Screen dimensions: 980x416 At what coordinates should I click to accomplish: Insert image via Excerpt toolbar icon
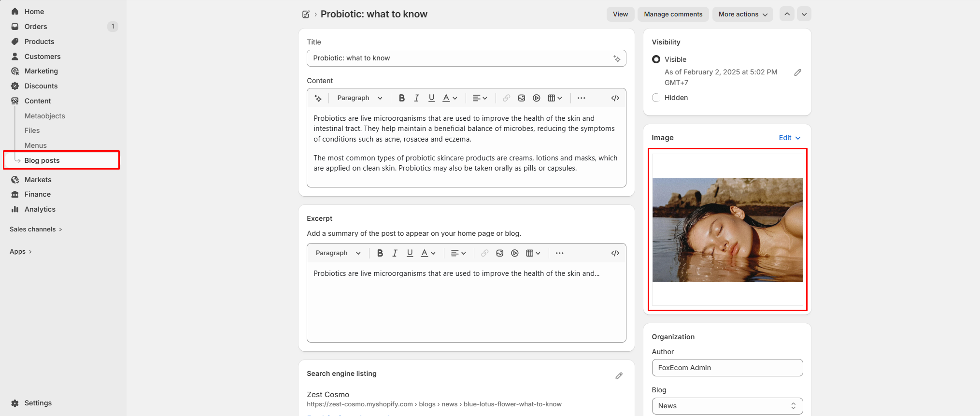tap(499, 253)
